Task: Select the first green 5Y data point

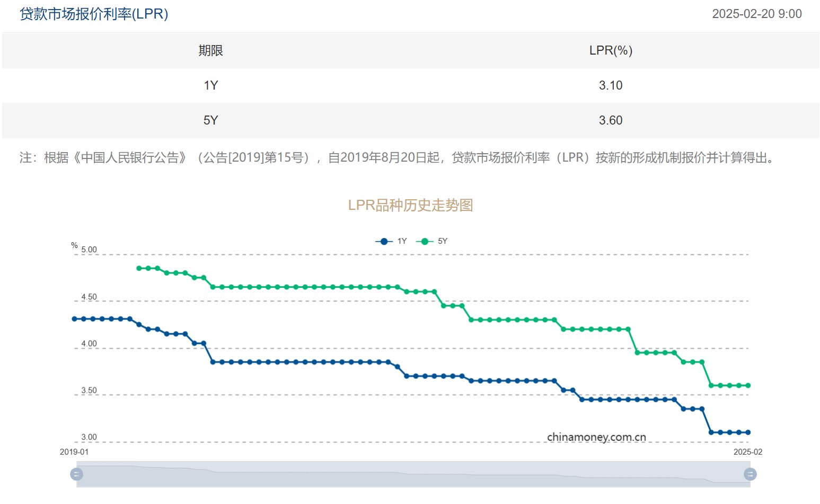Action: (139, 268)
